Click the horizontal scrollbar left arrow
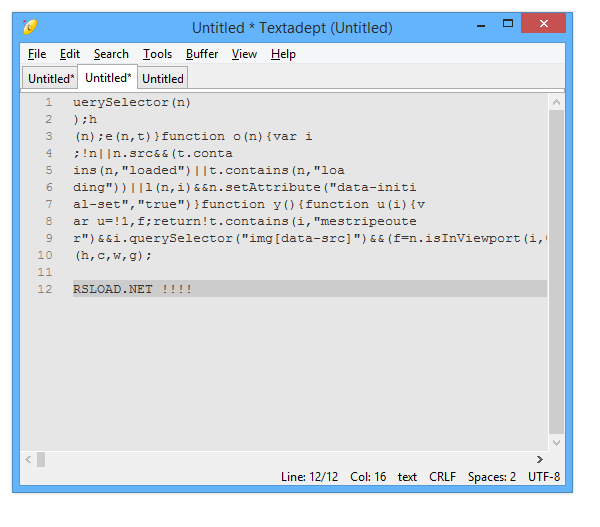The width and height of the screenshot is (600, 527). [28, 459]
